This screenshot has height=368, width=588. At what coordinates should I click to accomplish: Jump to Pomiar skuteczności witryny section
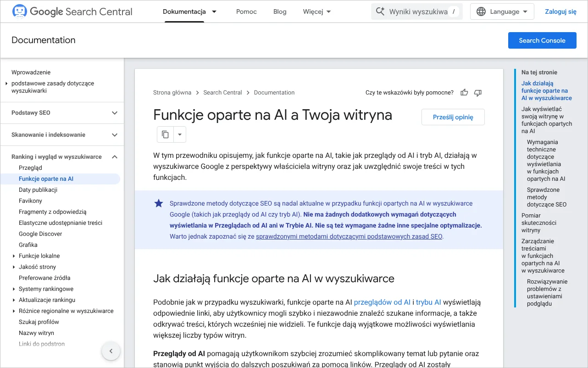coord(539,223)
